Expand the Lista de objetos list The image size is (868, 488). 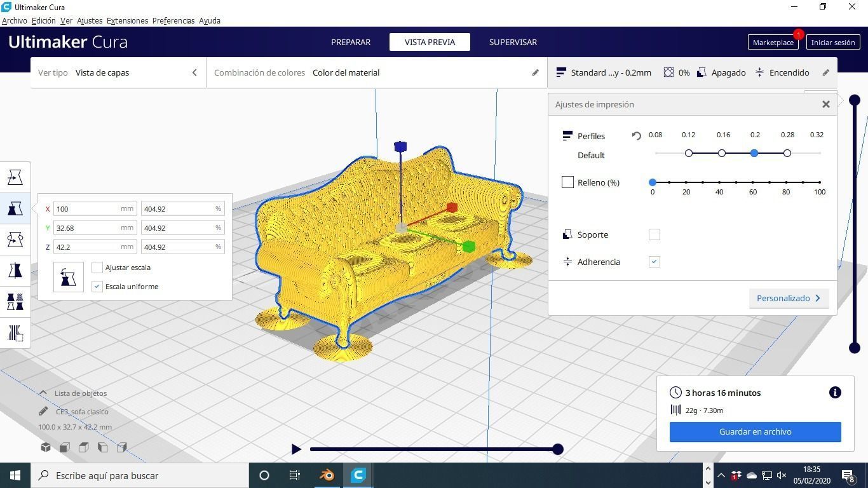(72, 393)
